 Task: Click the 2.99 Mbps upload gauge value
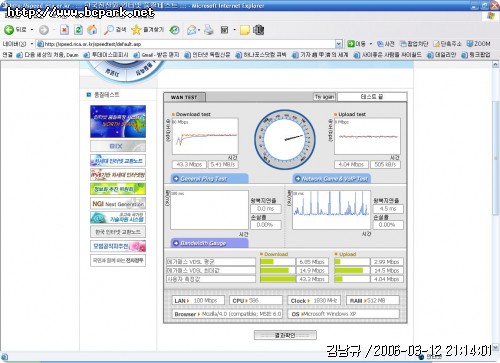click(x=387, y=262)
